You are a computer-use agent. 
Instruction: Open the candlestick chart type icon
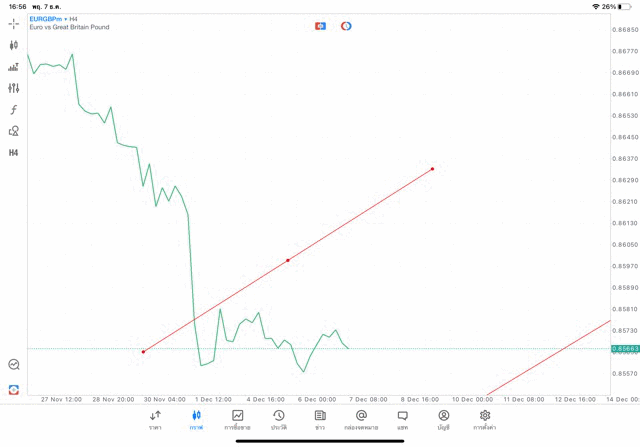tap(14, 45)
